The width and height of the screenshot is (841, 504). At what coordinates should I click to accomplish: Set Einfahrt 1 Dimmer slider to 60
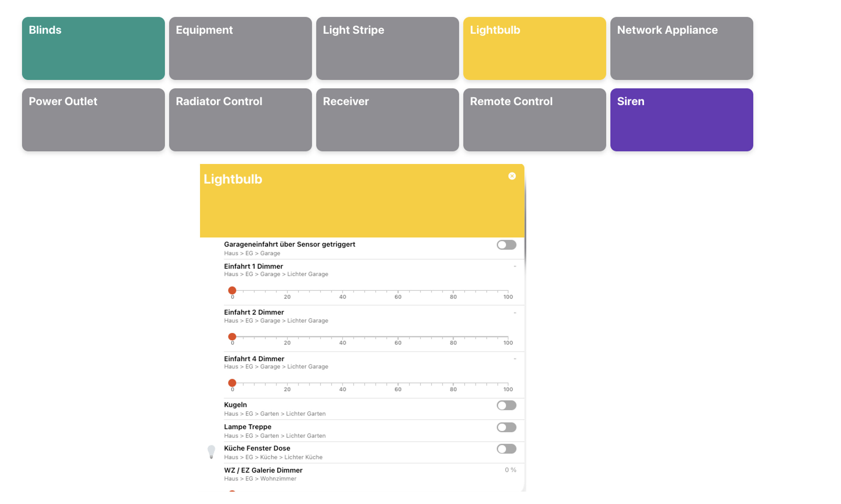coord(398,291)
